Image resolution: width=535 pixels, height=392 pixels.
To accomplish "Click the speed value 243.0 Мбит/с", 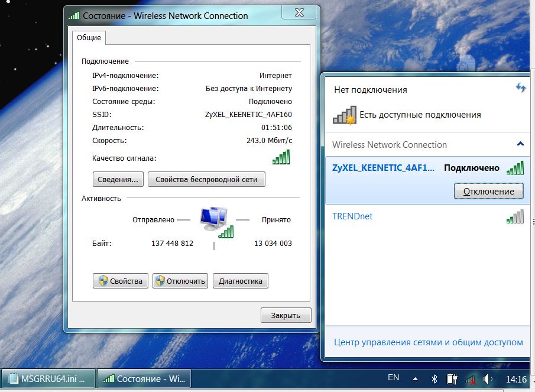I will [269, 141].
